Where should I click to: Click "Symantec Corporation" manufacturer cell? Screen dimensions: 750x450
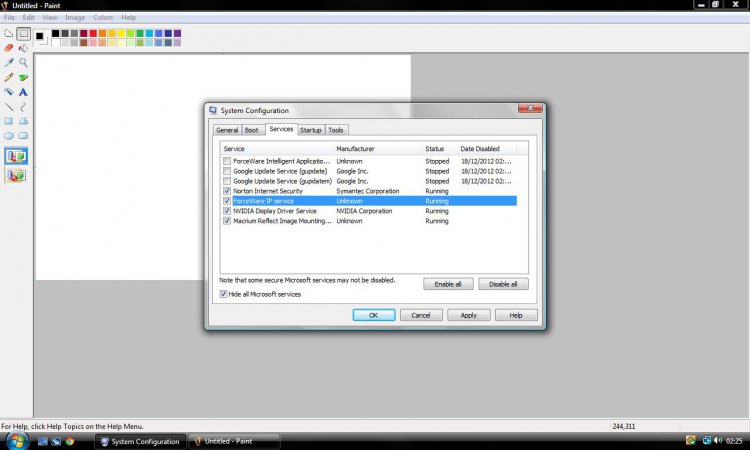367,191
